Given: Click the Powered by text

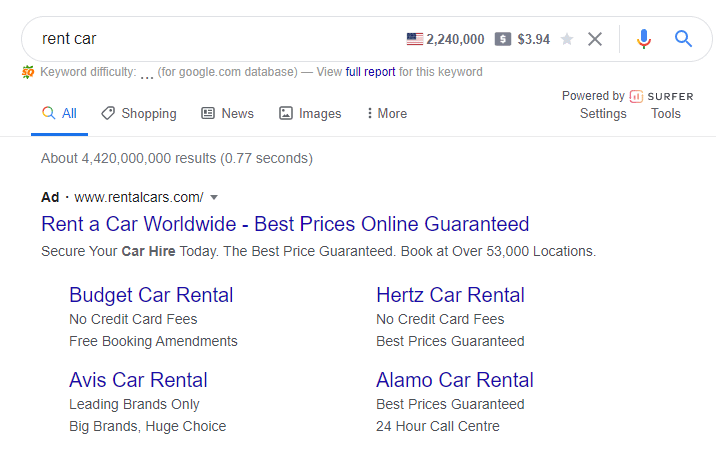Looking at the screenshot, I should [x=593, y=96].
